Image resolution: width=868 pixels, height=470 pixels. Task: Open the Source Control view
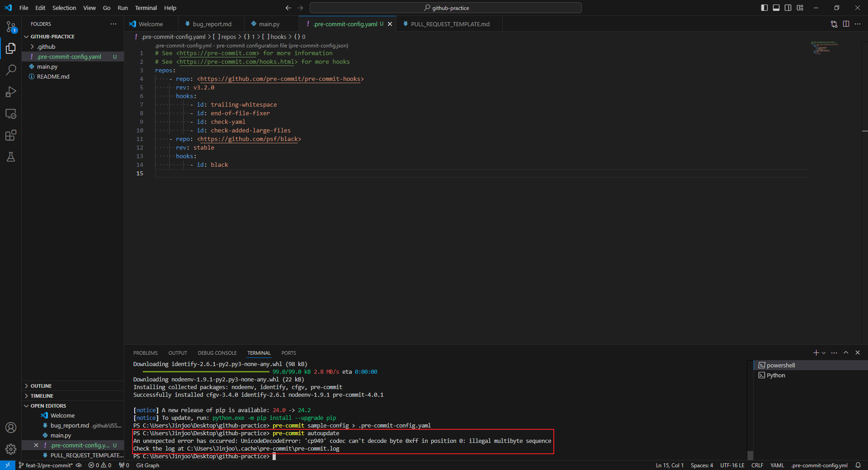11,27
